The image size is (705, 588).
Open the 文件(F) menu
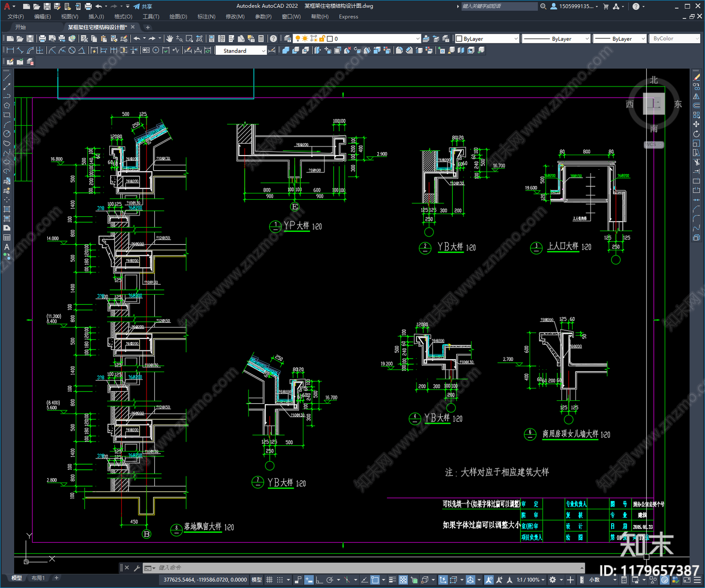[16, 17]
